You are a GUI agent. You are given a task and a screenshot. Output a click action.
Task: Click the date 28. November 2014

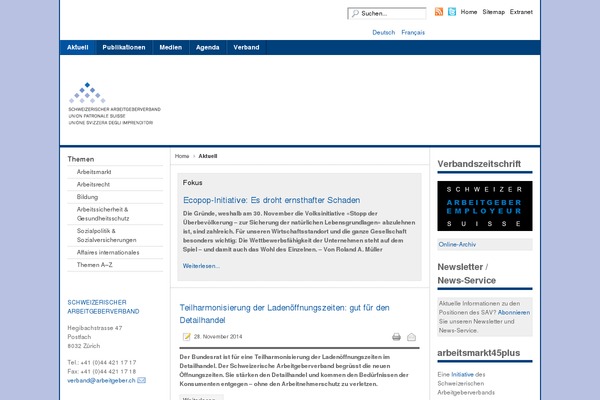coord(218,337)
